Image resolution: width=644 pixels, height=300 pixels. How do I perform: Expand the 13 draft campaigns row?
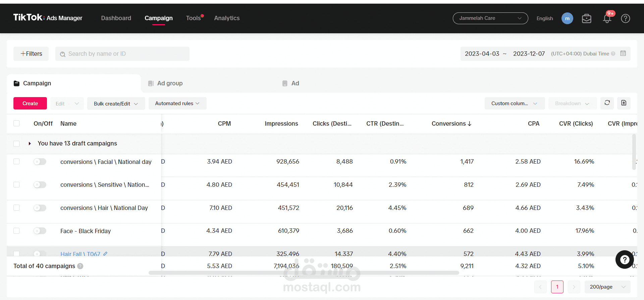tap(30, 143)
